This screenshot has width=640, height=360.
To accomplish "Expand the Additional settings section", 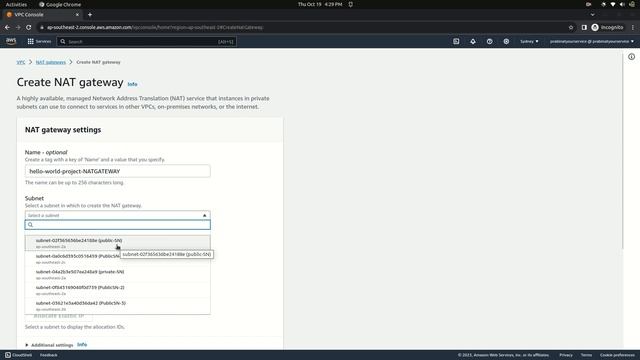I will pos(49,345).
